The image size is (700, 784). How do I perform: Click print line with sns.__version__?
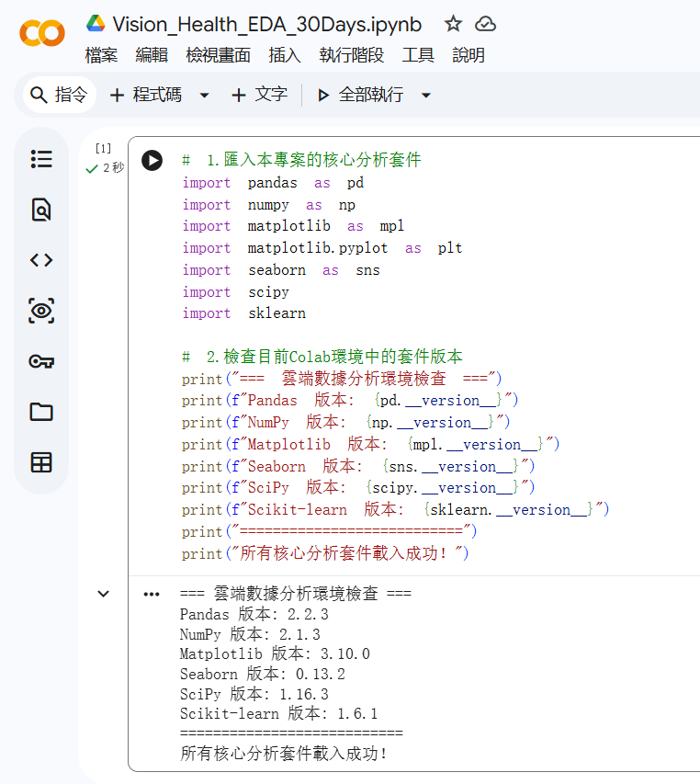click(358, 467)
